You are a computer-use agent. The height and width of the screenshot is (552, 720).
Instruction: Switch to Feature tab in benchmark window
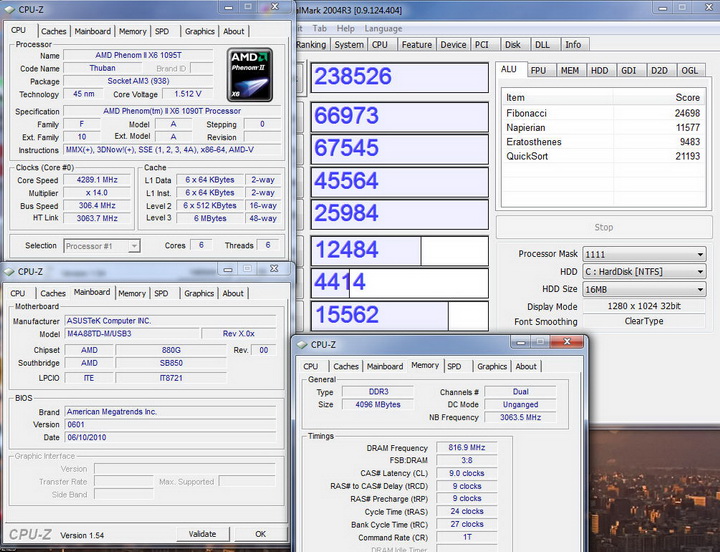416,45
